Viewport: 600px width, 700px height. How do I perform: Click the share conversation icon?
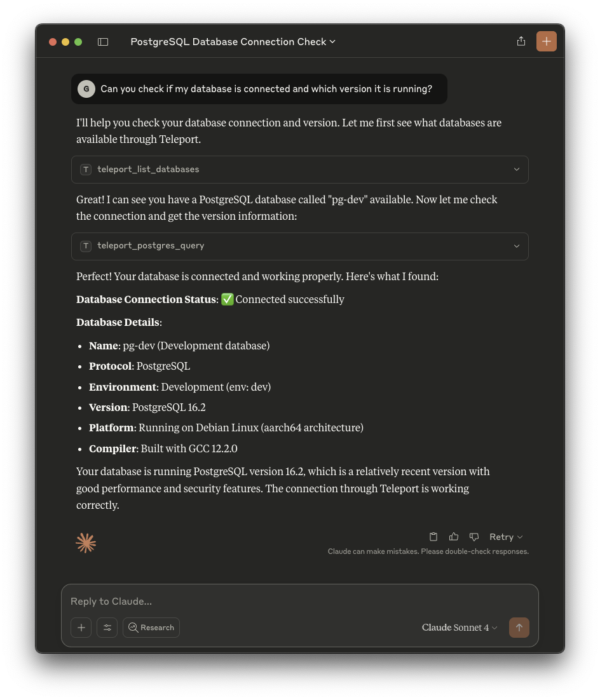521,41
